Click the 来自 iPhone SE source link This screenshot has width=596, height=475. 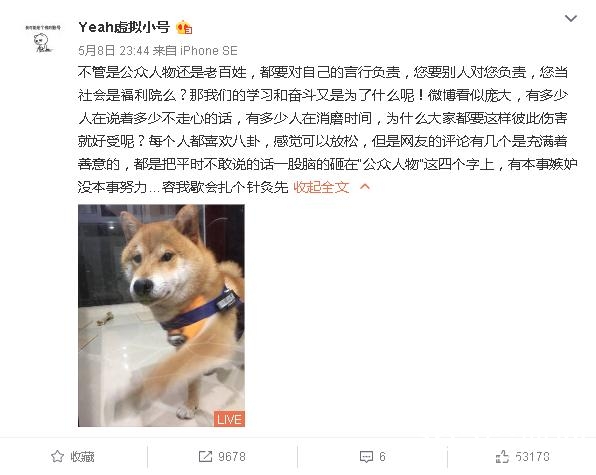pos(195,51)
